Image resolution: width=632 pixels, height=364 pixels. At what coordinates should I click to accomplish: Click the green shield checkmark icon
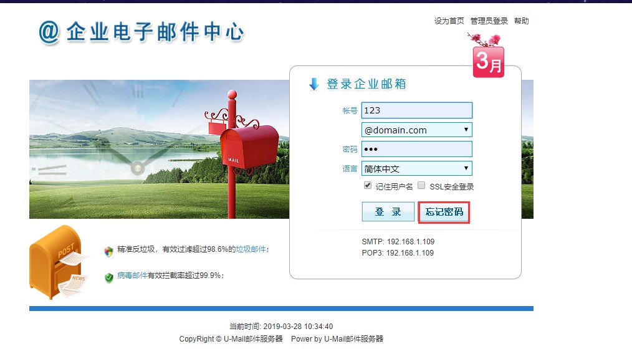coord(109,278)
